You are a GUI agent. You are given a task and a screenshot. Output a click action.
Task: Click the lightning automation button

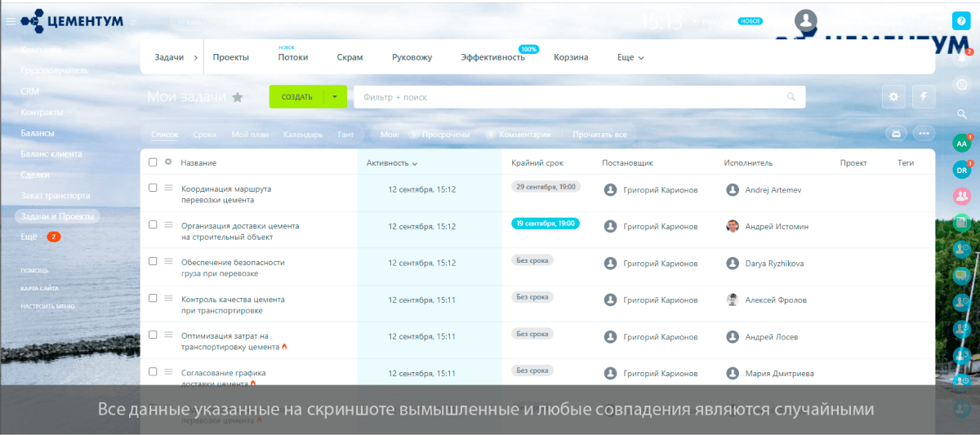924,96
